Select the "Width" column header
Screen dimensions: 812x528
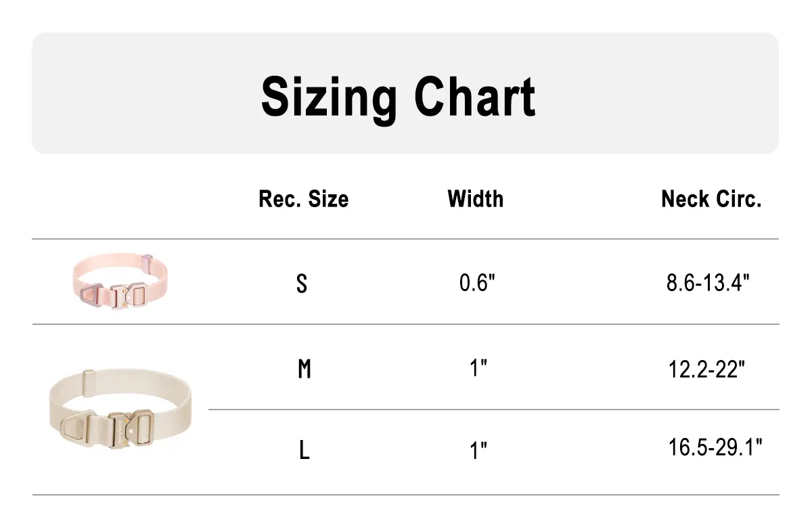pos(476,199)
